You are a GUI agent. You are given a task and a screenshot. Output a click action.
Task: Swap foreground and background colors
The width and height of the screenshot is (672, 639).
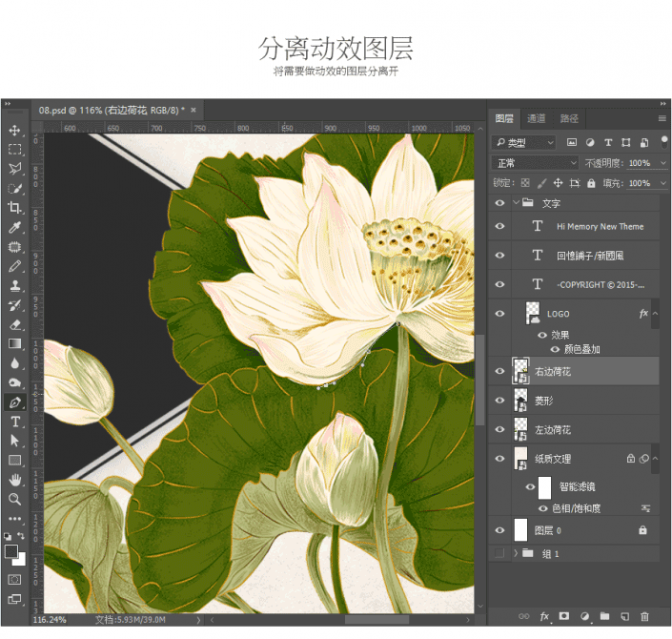pyautogui.click(x=21, y=536)
